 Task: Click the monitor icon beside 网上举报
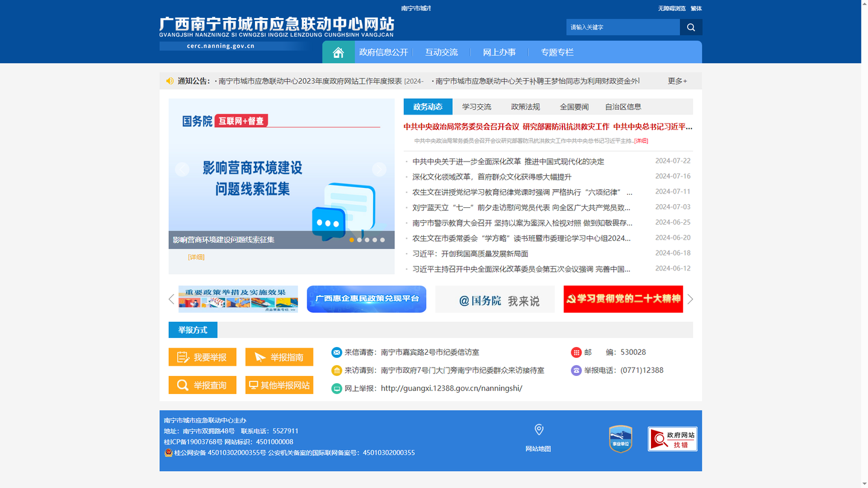click(337, 389)
